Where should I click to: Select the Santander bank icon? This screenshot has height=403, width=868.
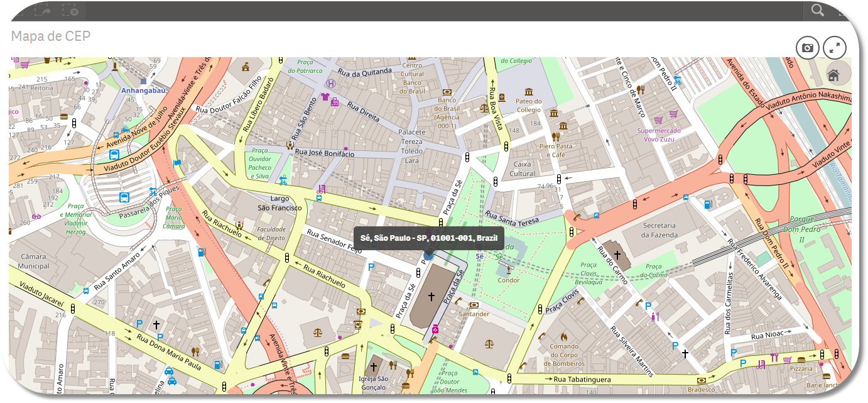(x=474, y=305)
